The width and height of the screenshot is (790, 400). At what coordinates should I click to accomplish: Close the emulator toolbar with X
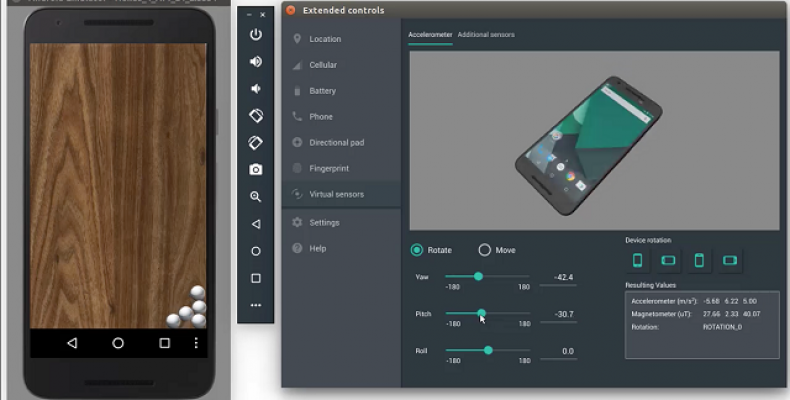[262, 15]
